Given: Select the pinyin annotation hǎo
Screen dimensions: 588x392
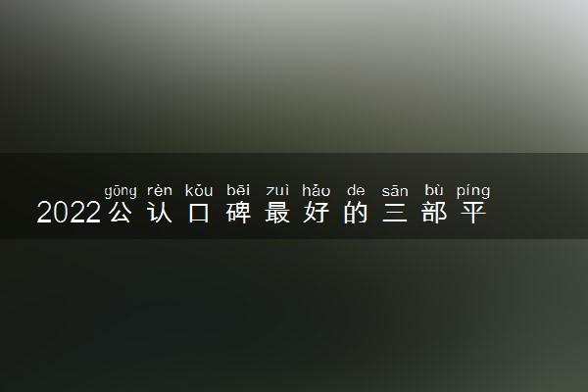Looking at the screenshot, I should click(317, 190).
